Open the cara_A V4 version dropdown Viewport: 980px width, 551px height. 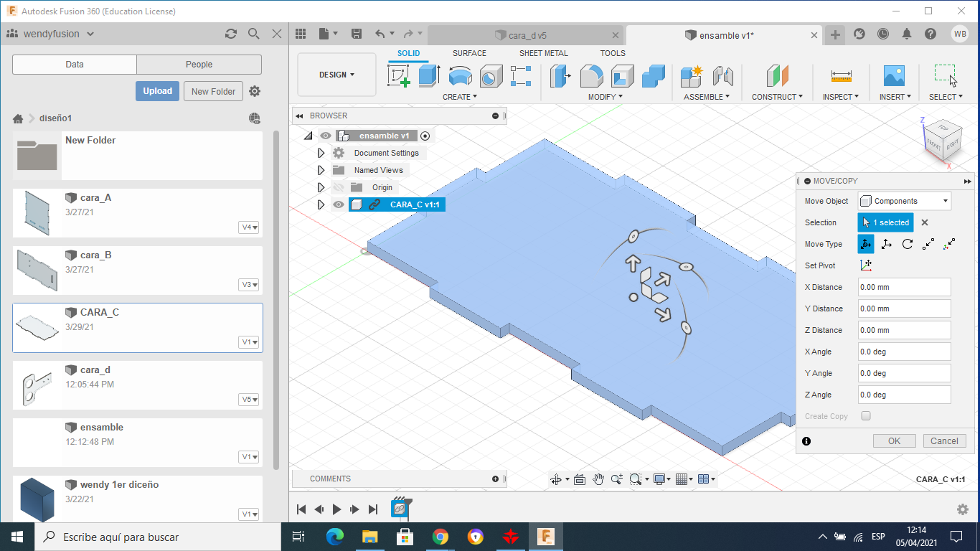pyautogui.click(x=249, y=227)
